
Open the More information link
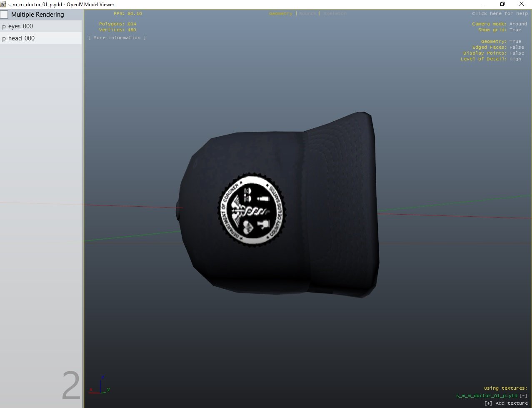tap(117, 38)
